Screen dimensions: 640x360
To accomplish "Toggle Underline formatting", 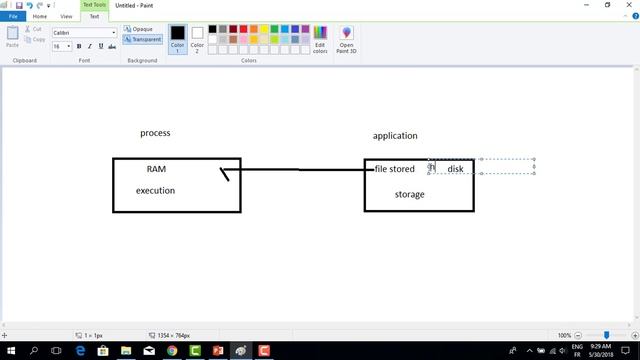I will (x=101, y=47).
